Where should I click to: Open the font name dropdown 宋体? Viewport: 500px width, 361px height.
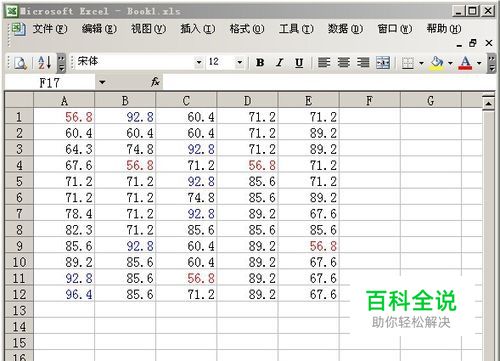199,62
